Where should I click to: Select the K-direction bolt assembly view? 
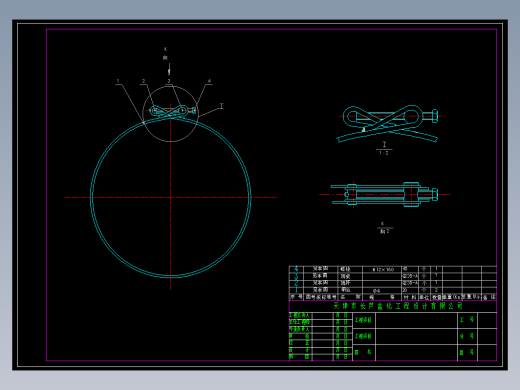point(384,195)
